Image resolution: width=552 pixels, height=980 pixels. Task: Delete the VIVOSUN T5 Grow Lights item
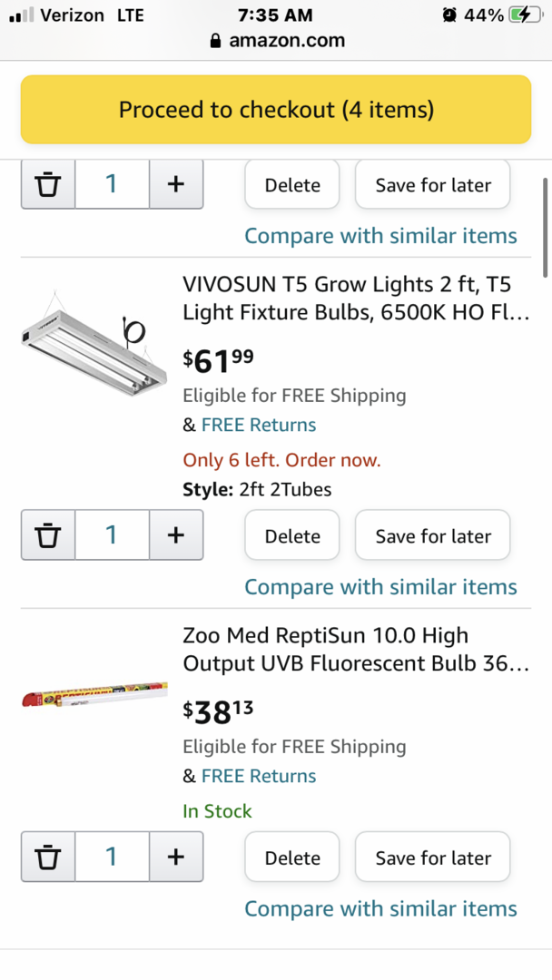click(292, 535)
